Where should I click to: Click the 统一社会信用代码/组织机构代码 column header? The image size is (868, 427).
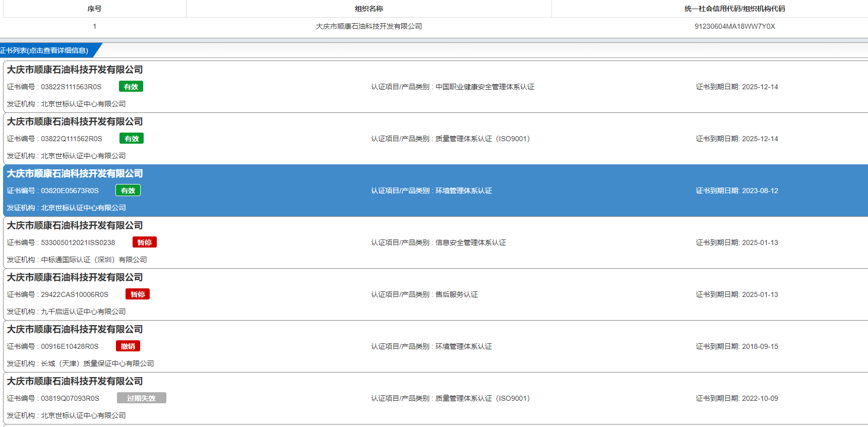(x=734, y=9)
